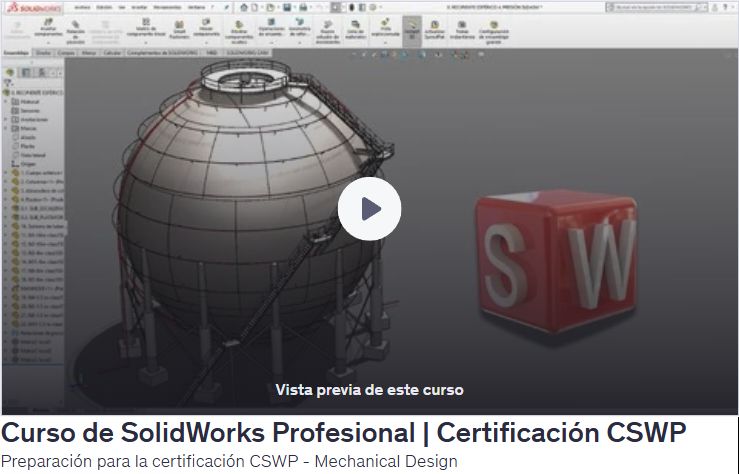Click Configuración de ensamblaje grande tool
Viewport: 739px width, 474px height.
(493, 32)
